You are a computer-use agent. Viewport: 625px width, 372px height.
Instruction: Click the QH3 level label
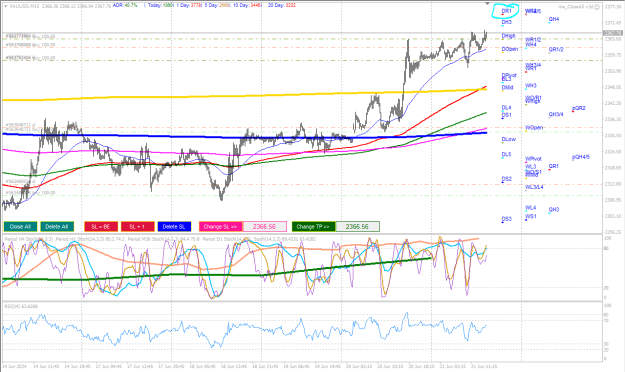554,209
